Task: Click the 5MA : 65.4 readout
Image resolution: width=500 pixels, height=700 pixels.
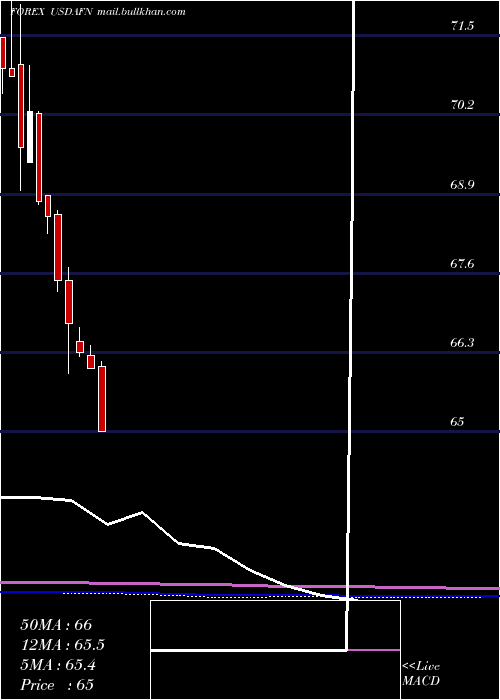Action: point(58,665)
